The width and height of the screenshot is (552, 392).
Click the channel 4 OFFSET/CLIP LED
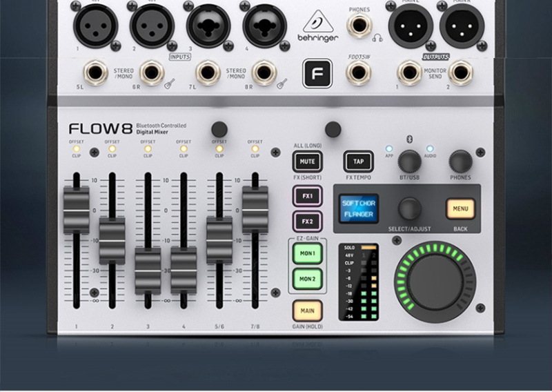(x=184, y=148)
